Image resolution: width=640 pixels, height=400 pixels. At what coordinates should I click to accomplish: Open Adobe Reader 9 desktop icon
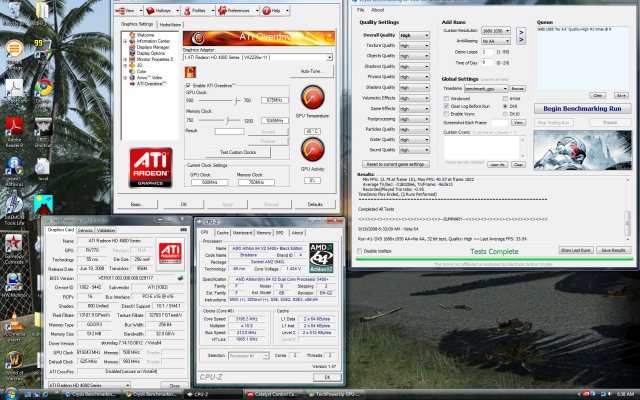pyautogui.click(x=14, y=127)
